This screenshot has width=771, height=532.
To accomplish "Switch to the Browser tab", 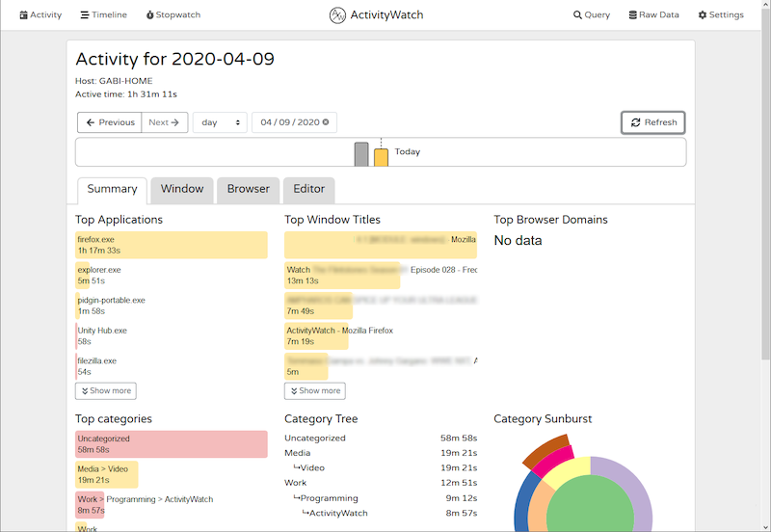I will point(249,189).
